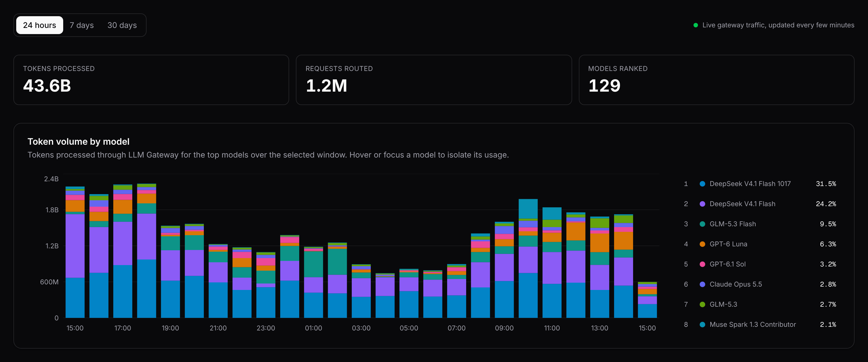Click the Muse Spark 1.3 Contributor legend dot
Image resolution: width=868 pixels, height=362 pixels.
pos(702,325)
